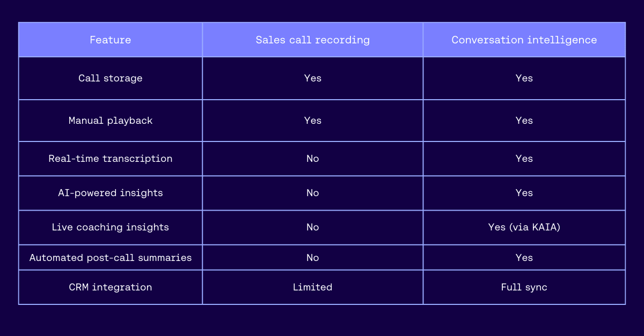Screen dimensions: 644x336
Task: Click the Manual playback feature cell
Action: (x=110, y=121)
